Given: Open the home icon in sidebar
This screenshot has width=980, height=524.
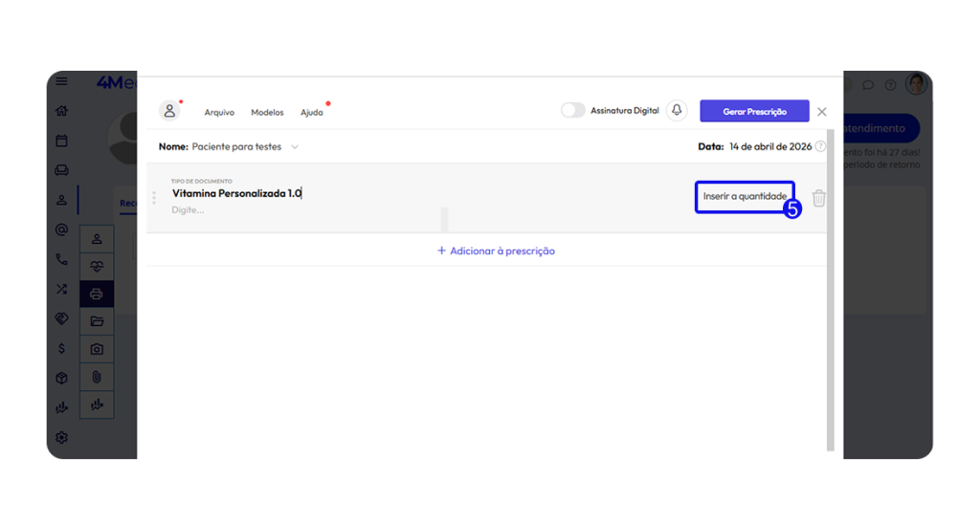Looking at the screenshot, I should click(62, 111).
